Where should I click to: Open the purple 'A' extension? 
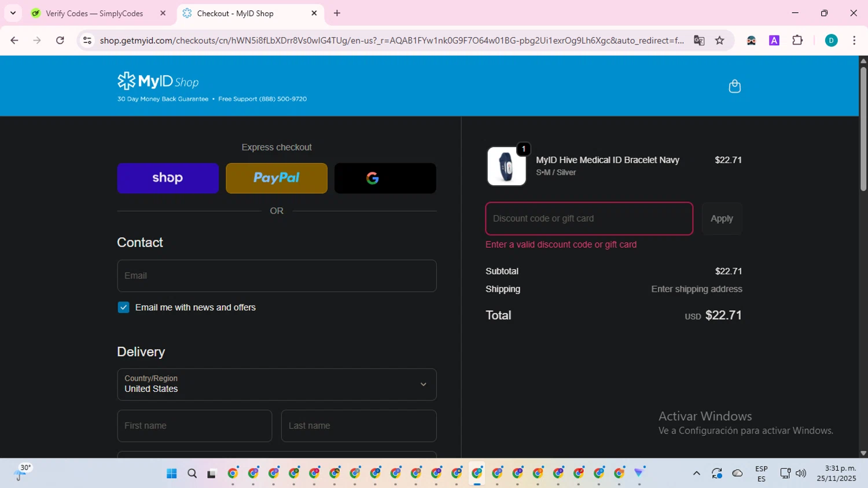coord(774,41)
